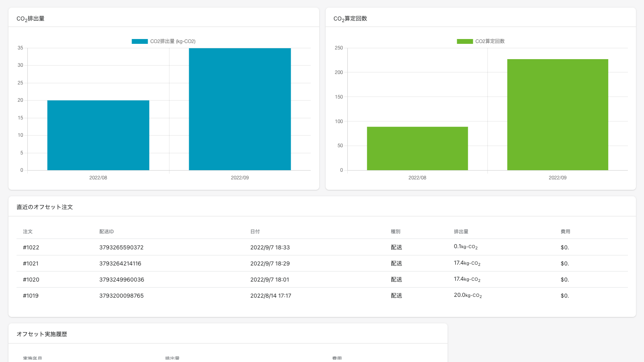
Task: Select delivery ID 3793200098765
Action: click(121, 296)
